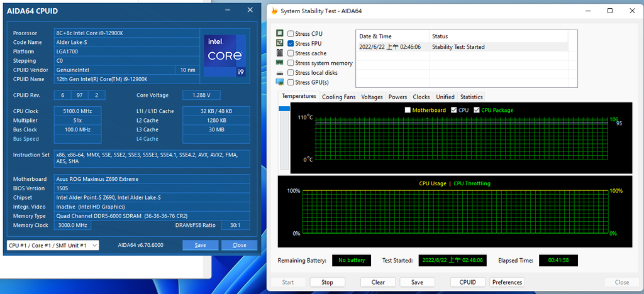Switch to the Clocks tab
644x294 pixels.
(421, 97)
